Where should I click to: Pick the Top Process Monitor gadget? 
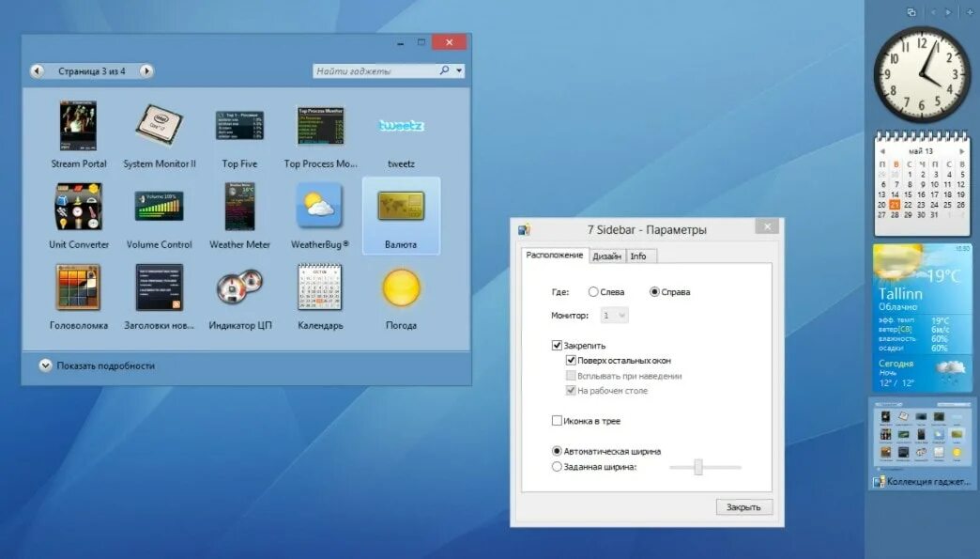click(x=321, y=133)
